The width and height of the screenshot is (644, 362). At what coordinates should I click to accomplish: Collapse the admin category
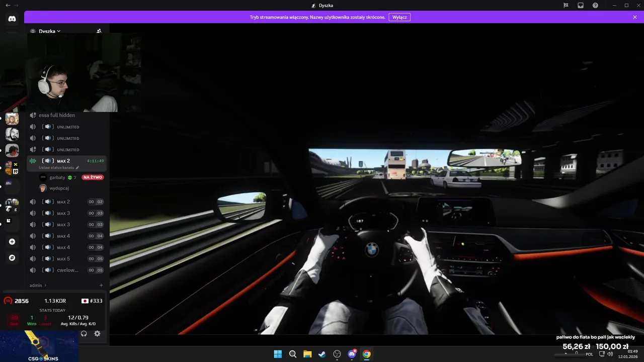[x=38, y=285]
